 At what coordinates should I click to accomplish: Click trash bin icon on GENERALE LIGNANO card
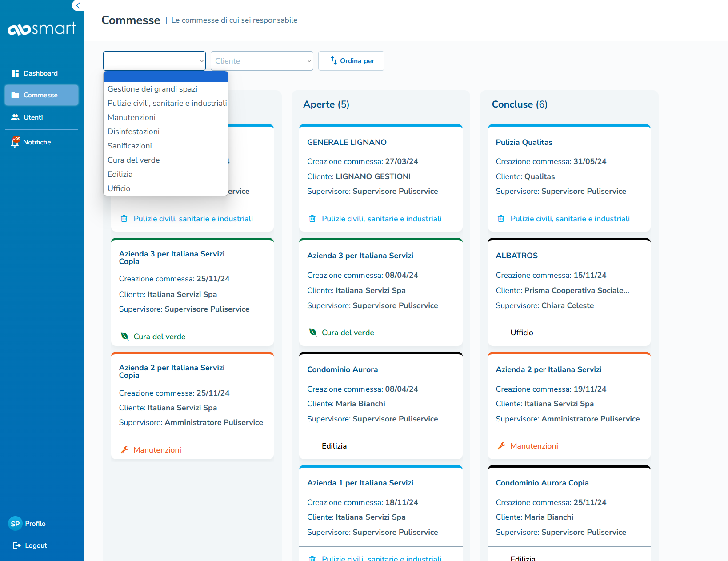coord(312,219)
